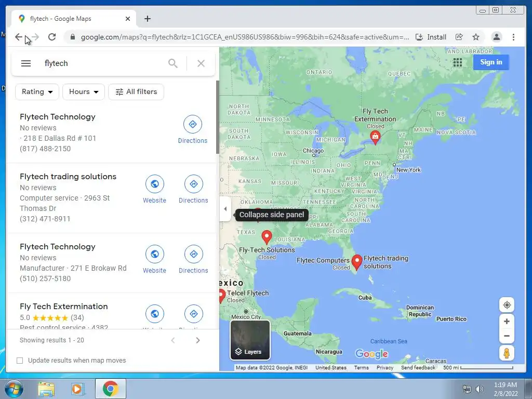Open the Windows Start menu
The image size is (532, 399).
(13, 389)
